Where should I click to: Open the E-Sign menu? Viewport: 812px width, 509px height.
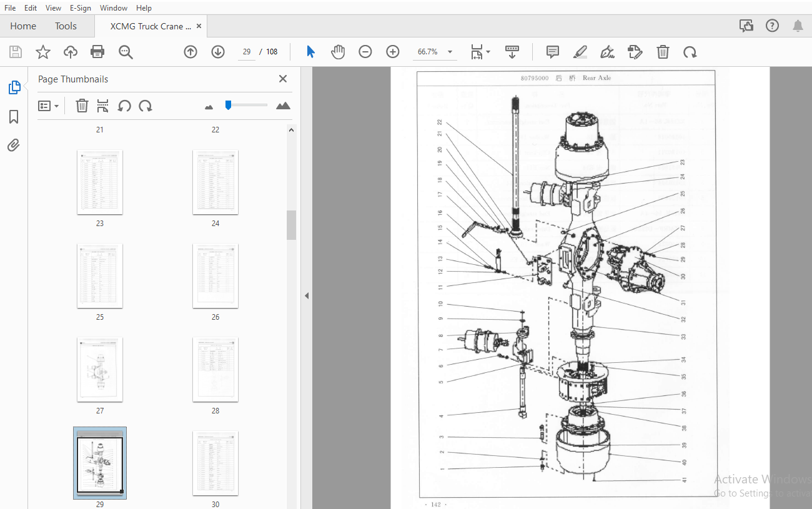point(81,8)
